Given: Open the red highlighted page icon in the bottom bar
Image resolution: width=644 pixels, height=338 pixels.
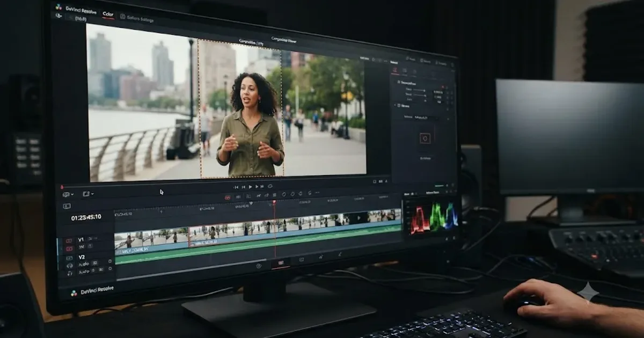Looking at the screenshot, I should tap(281, 263).
